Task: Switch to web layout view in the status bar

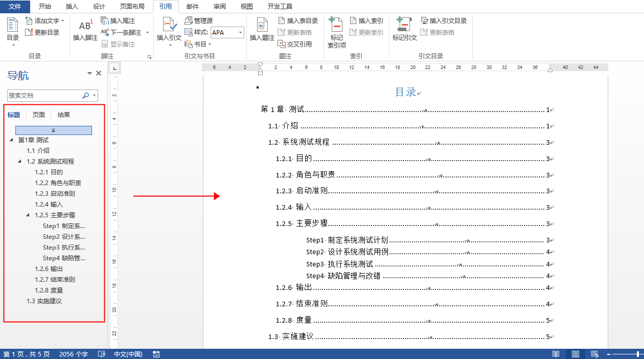Action: click(594, 354)
